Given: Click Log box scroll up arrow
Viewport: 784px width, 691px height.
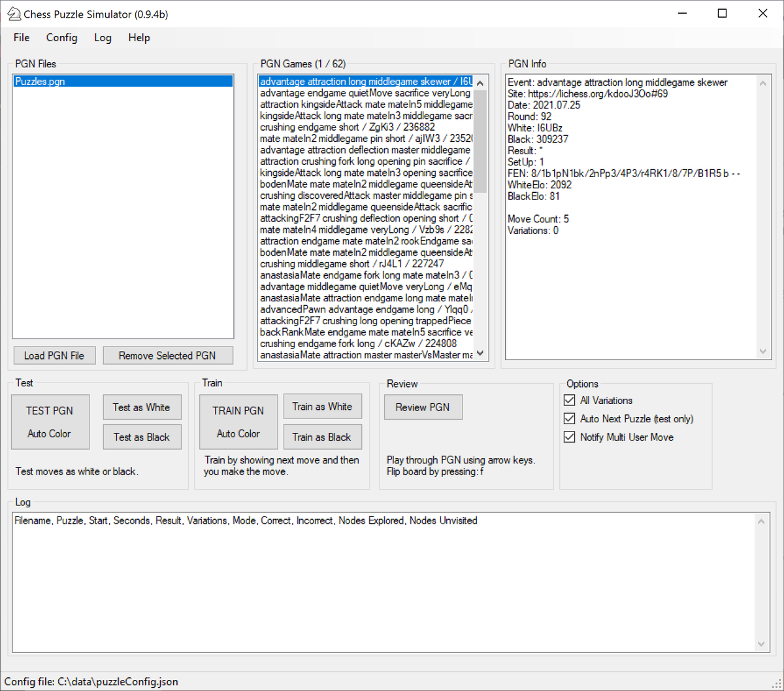Looking at the screenshot, I should pyautogui.click(x=762, y=521).
